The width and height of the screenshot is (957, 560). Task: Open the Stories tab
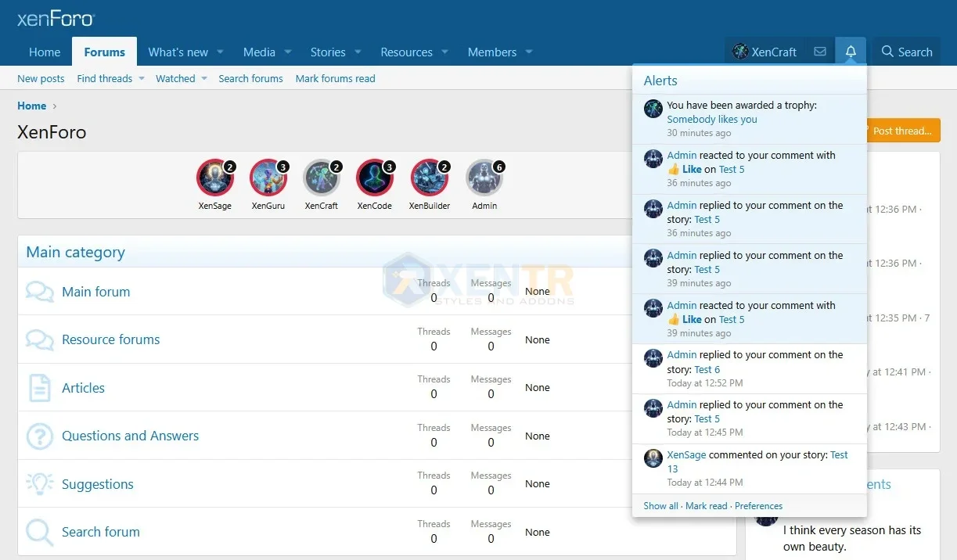click(328, 52)
